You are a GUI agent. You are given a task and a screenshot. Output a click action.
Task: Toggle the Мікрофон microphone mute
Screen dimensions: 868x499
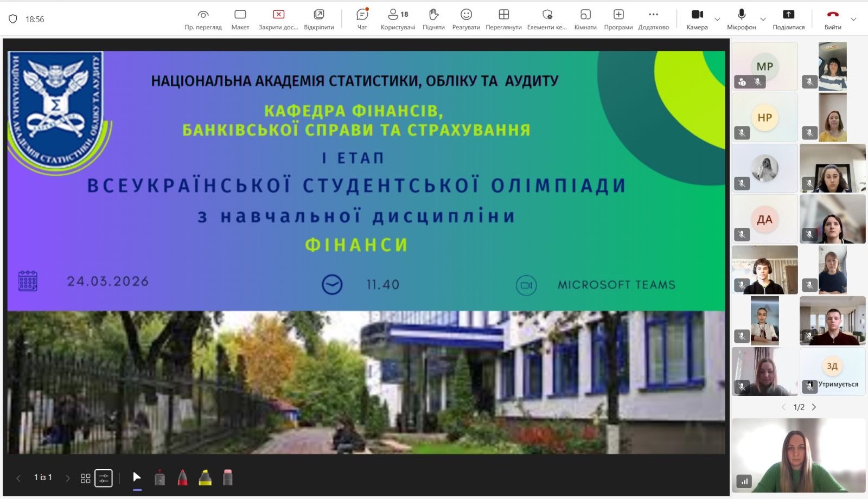(741, 19)
